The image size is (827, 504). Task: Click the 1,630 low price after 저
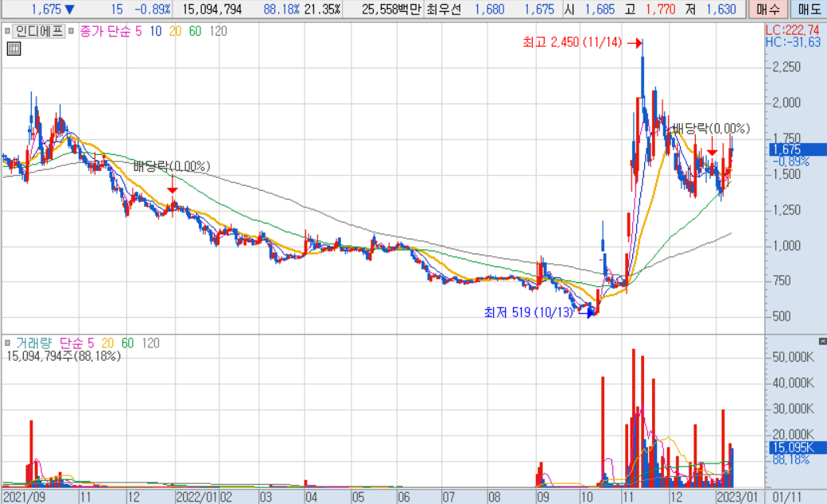[x=721, y=10]
